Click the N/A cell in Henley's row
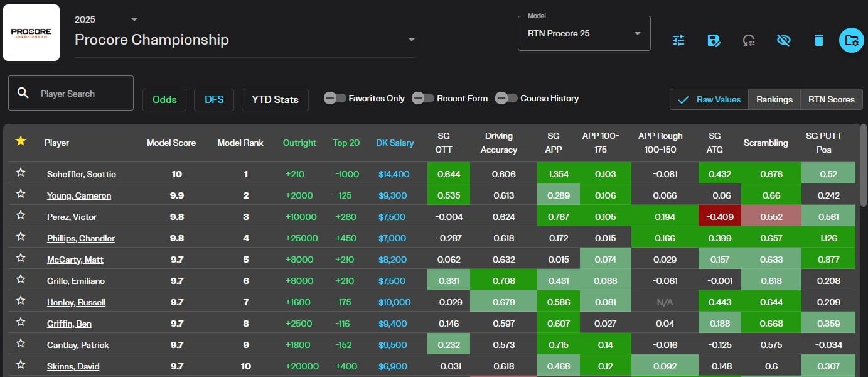The height and width of the screenshot is (377, 868). click(665, 302)
